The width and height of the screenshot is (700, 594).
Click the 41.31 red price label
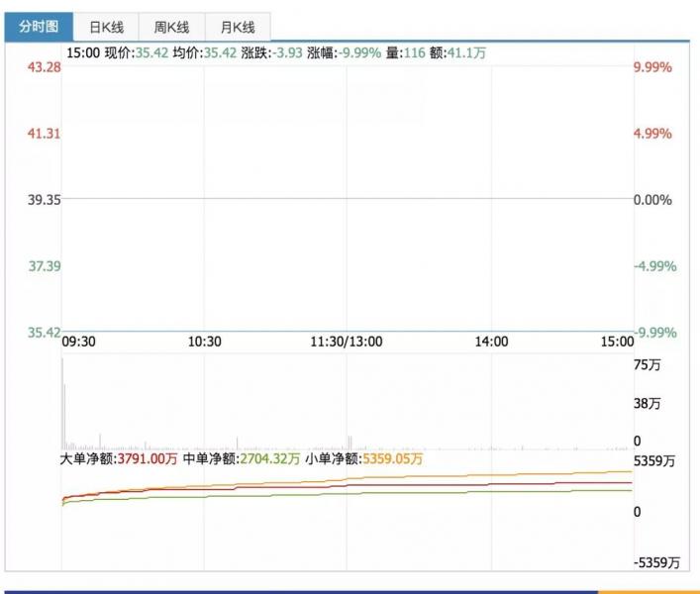coord(46,134)
